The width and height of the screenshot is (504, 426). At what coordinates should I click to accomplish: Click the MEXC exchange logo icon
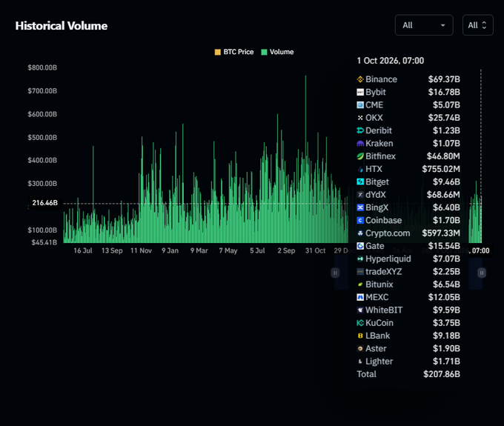pyautogui.click(x=360, y=298)
